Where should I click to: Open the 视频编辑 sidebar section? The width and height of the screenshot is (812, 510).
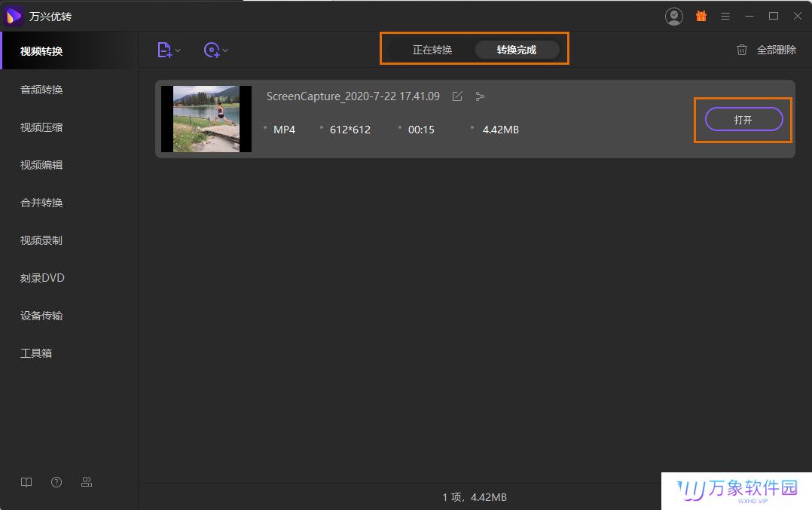41,165
